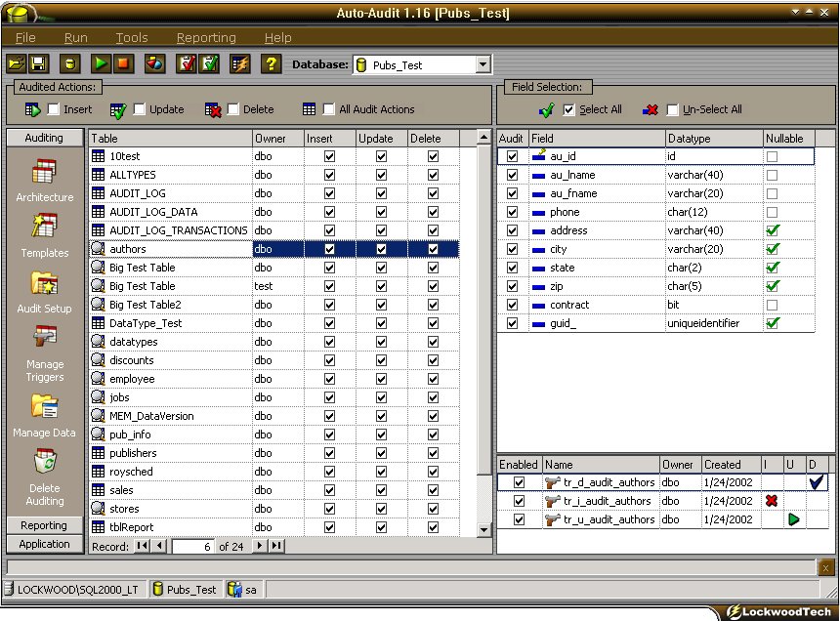
Task: Toggle Nullable checkbox for the phone field
Action: pyautogui.click(x=772, y=212)
